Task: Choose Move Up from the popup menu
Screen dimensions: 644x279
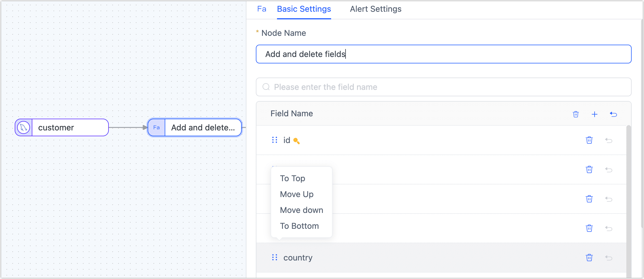Action: point(296,194)
